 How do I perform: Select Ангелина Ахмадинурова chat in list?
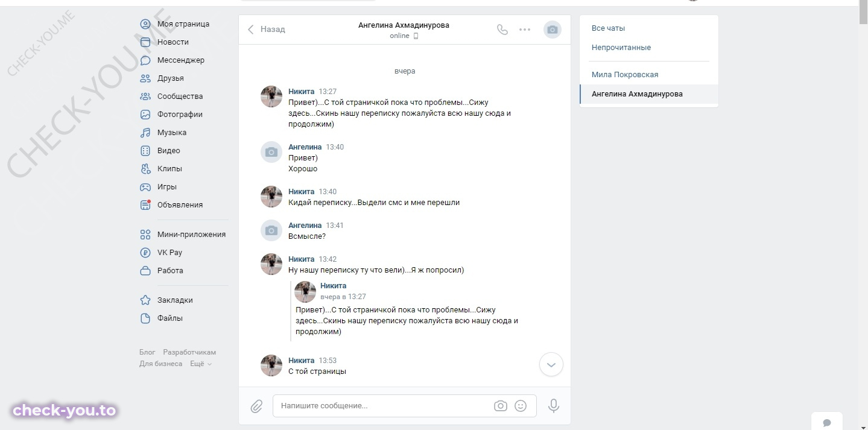649,94
